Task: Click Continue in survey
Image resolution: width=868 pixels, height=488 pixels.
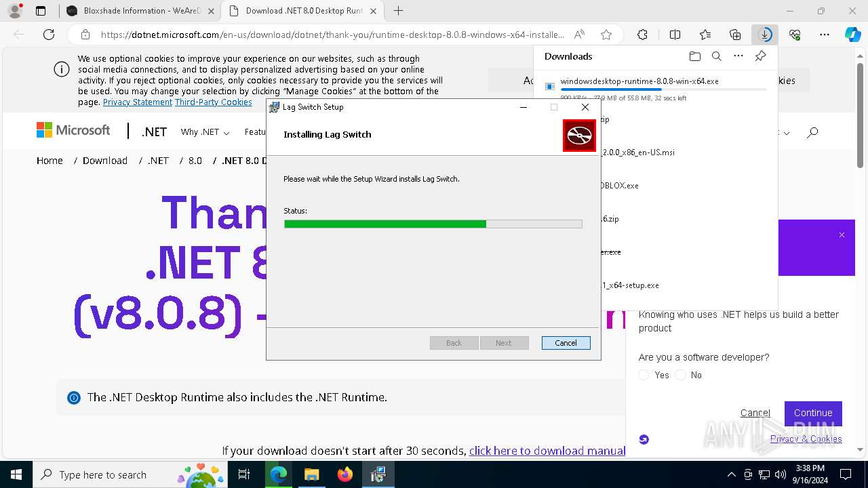Action: [813, 413]
